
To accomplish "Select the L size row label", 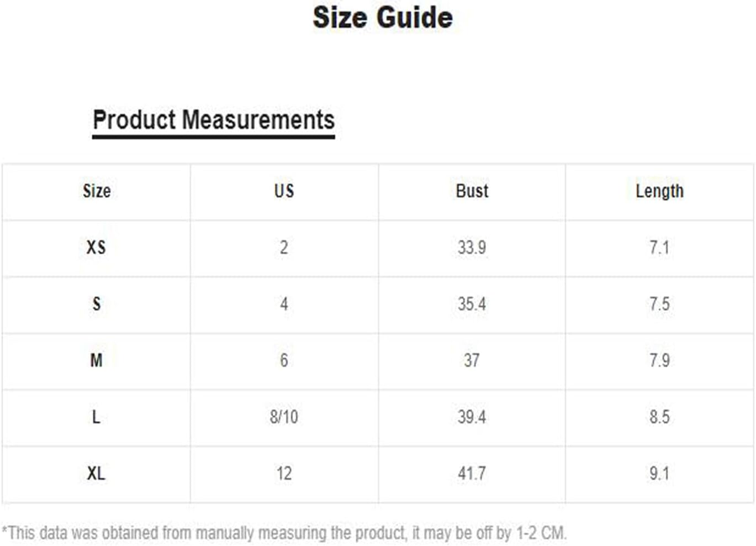I will pos(96,417).
